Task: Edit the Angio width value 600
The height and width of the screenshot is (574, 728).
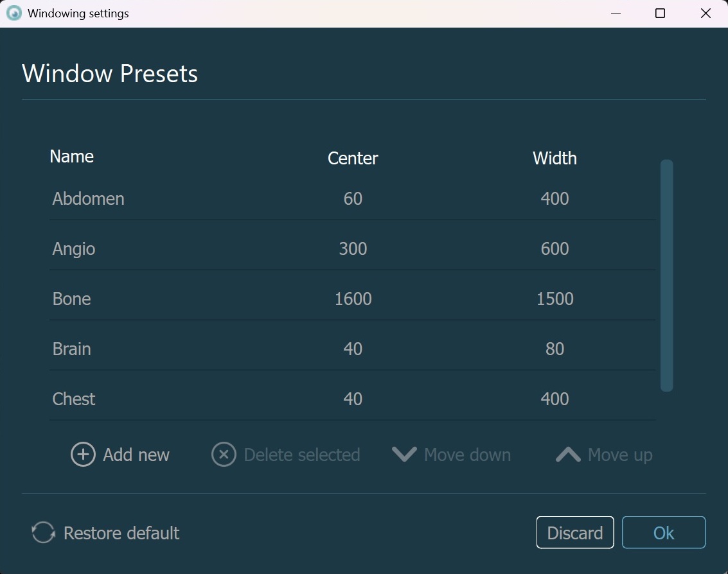Action: point(555,249)
